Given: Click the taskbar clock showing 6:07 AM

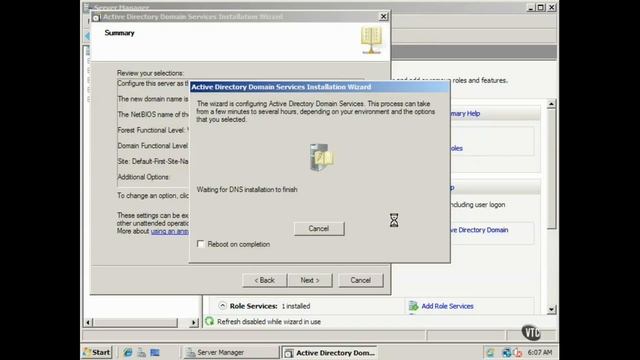Looking at the screenshot, I should pos(540,352).
